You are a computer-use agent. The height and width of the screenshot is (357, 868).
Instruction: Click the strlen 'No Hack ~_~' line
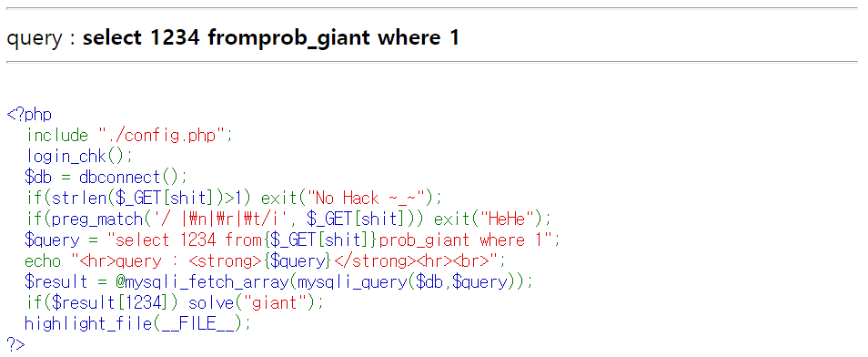tap(235, 199)
